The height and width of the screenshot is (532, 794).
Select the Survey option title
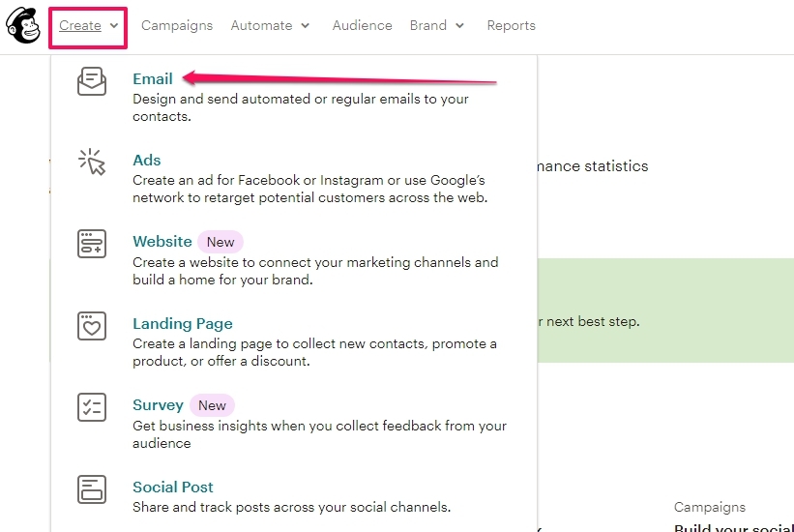pos(158,405)
